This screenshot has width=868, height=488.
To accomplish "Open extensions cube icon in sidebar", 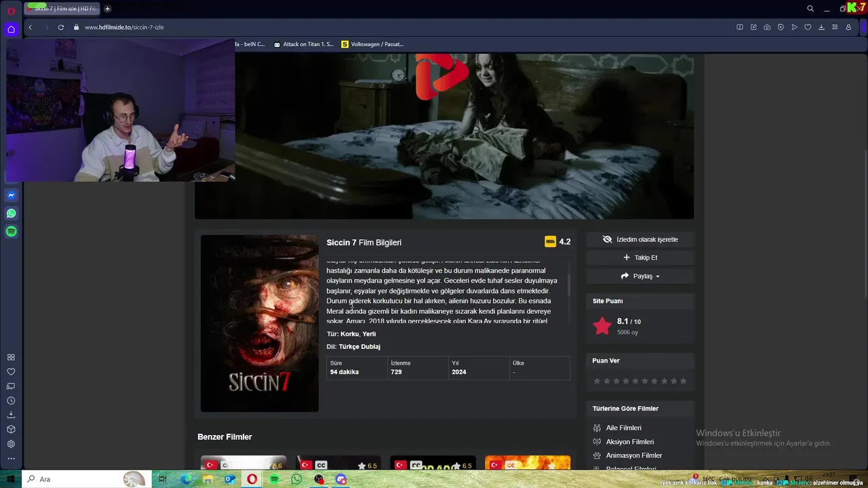I will click(11, 430).
